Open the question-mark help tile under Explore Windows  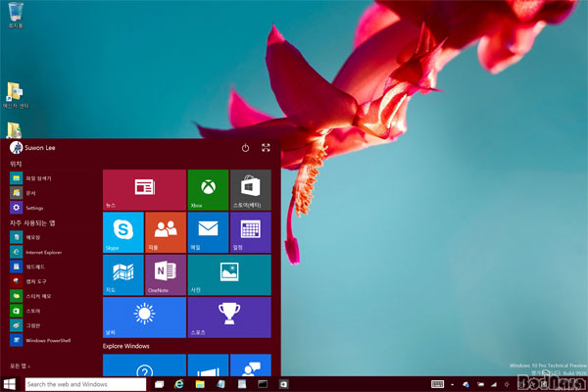[144, 366]
